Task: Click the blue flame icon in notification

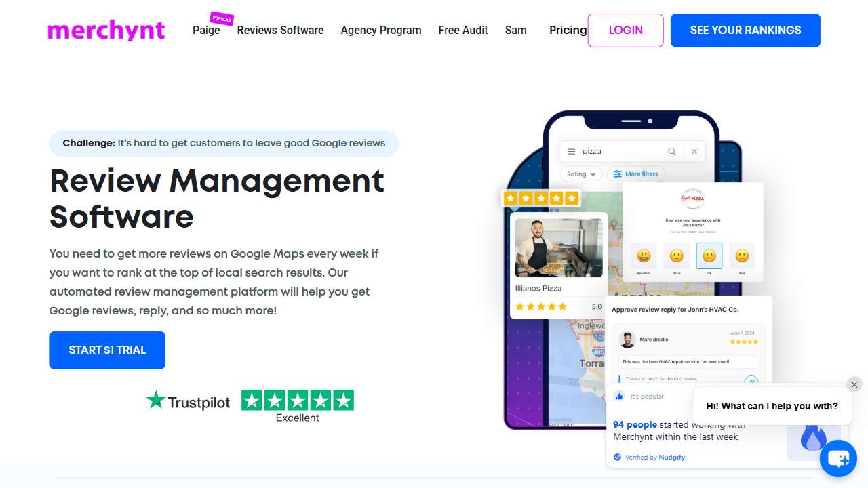Action: tap(812, 439)
